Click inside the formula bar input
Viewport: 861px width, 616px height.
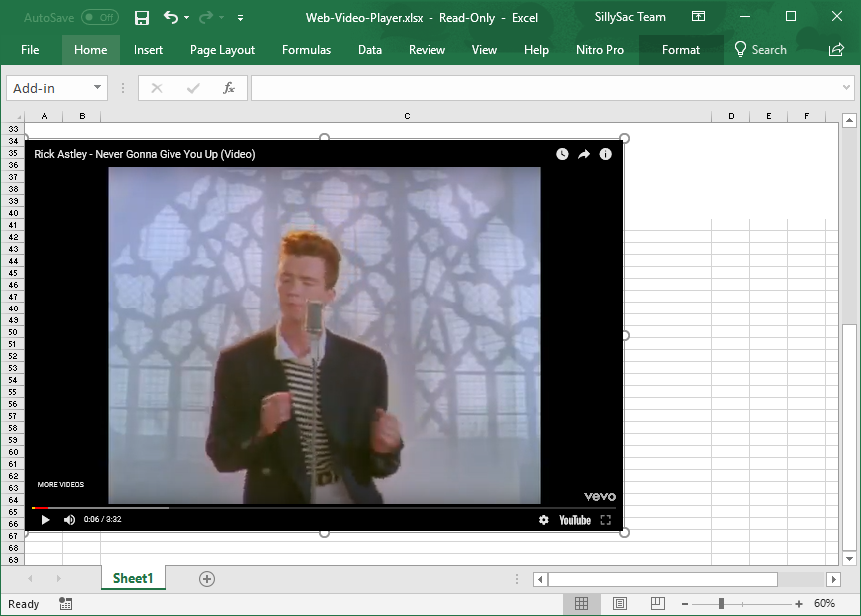coord(544,88)
